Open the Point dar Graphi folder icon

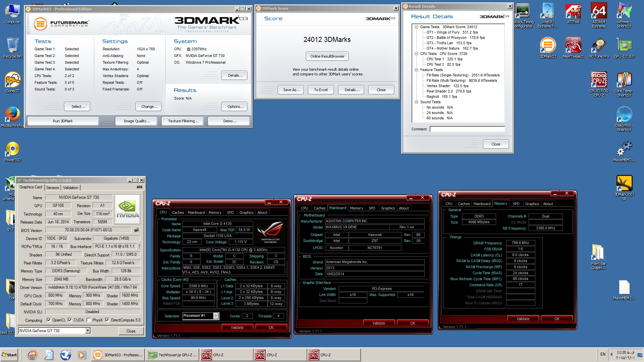(x=599, y=257)
